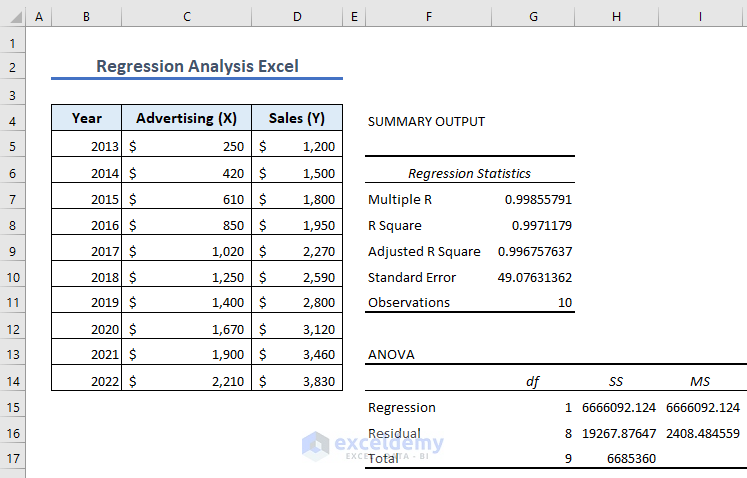This screenshot has width=747, height=478.
Task: Select the Sales (Y) header cell
Action: tap(296, 118)
